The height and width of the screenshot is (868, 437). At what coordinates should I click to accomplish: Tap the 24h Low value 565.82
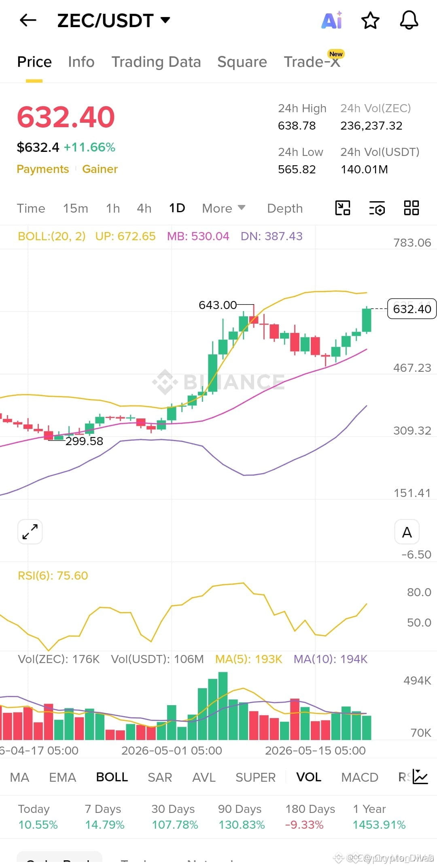pos(297,169)
